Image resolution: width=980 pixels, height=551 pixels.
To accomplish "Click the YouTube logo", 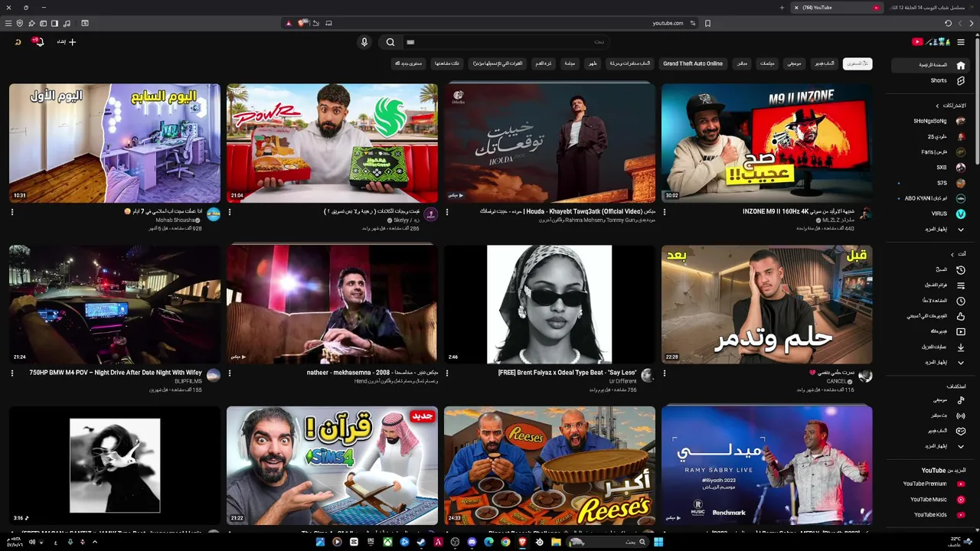I will click(933, 42).
